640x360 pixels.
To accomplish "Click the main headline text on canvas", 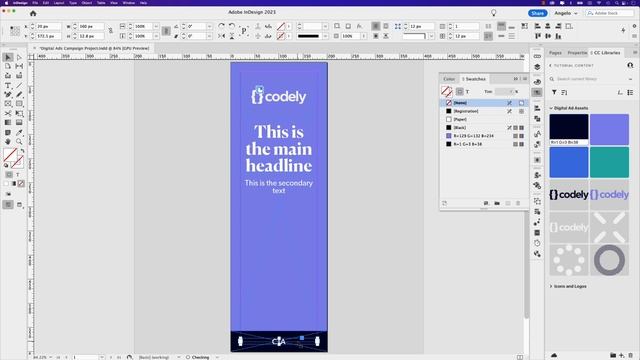I will pyautogui.click(x=279, y=149).
